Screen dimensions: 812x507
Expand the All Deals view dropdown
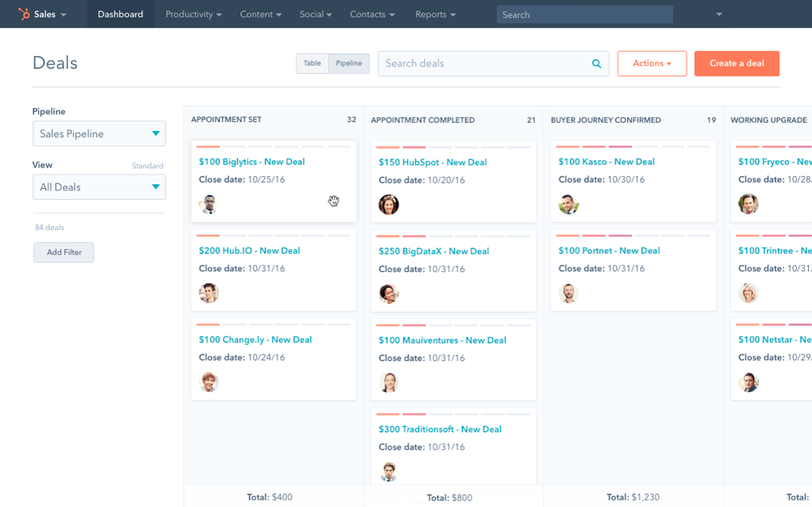pos(98,186)
